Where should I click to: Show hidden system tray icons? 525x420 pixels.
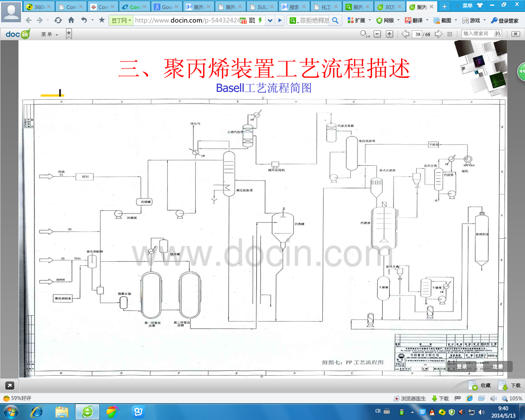click(x=413, y=412)
